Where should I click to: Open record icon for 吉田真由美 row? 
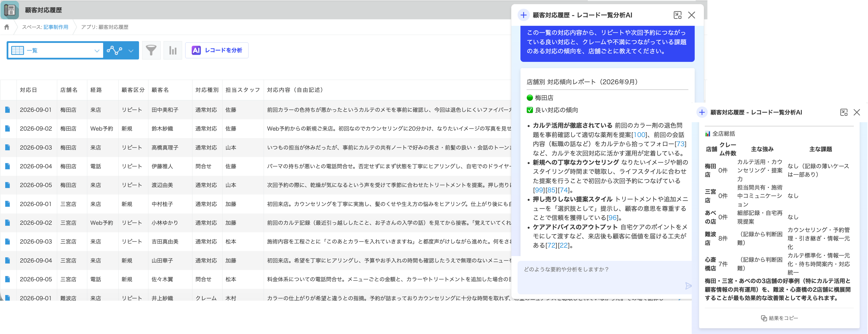[x=7, y=242]
